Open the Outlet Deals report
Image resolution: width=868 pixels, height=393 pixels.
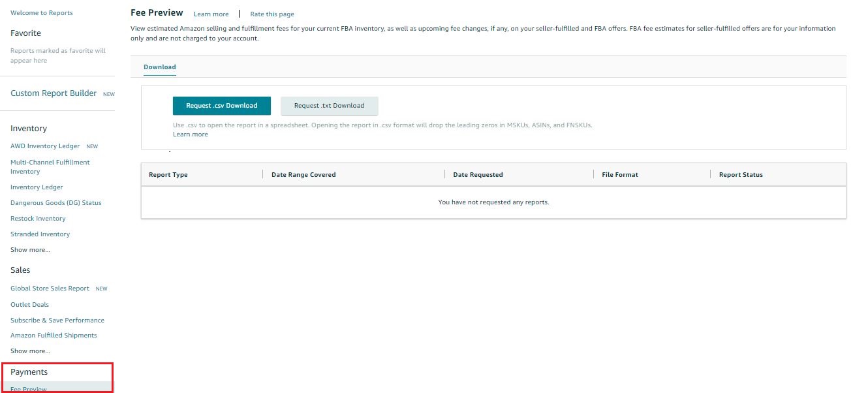click(x=29, y=304)
